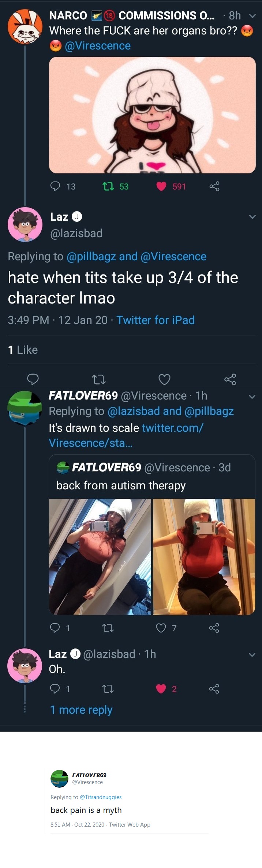Open the right mirror selfie photo
Screen dimensions: 262x868
(204, 557)
